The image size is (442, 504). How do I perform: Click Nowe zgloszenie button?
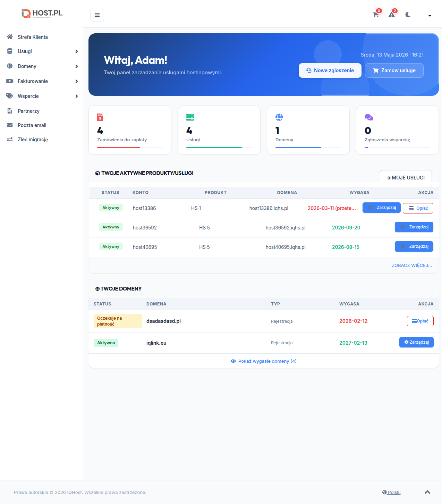click(330, 70)
